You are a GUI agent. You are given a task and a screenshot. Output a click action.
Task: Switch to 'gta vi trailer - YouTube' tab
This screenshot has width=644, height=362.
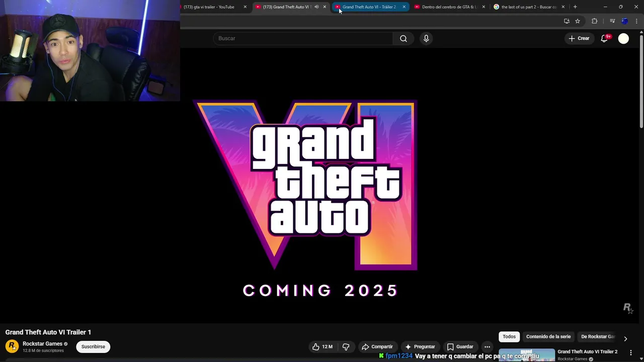click(x=211, y=7)
